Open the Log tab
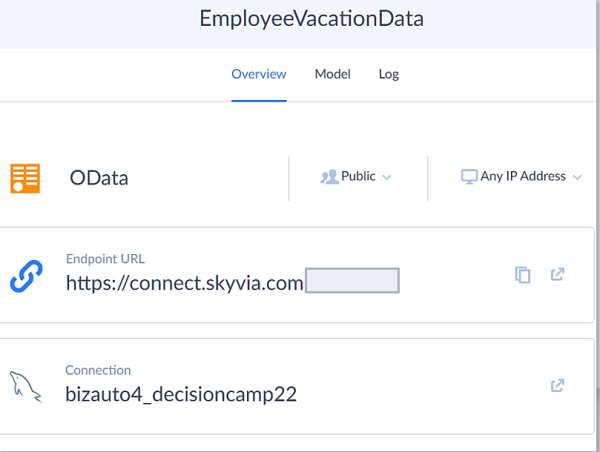 tap(389, 74)
